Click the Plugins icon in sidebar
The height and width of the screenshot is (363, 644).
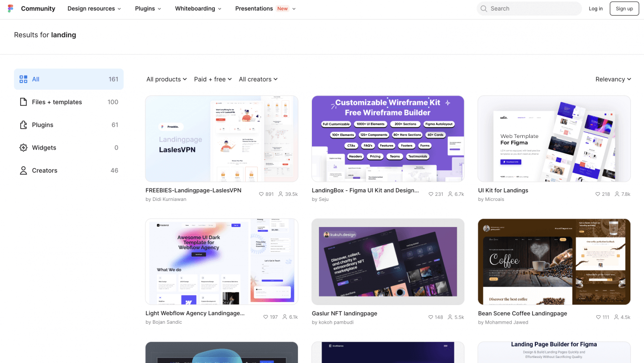click(23, 125)
